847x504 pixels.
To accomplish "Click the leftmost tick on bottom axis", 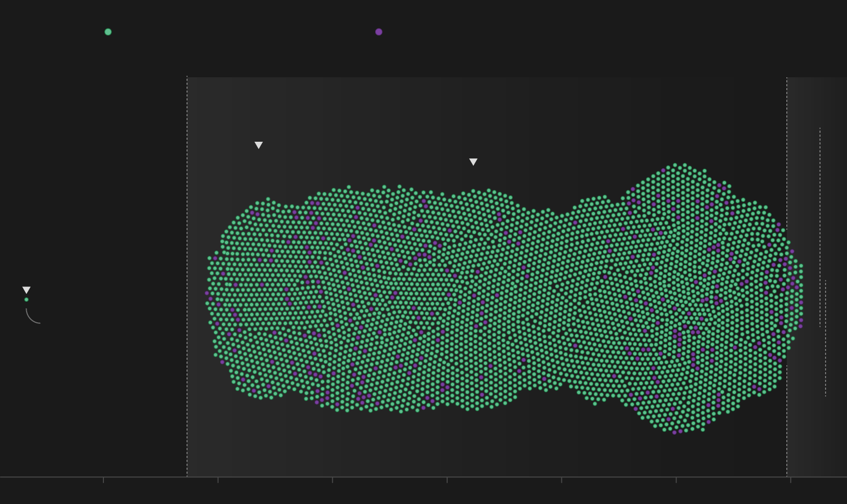I will (103, 479).
